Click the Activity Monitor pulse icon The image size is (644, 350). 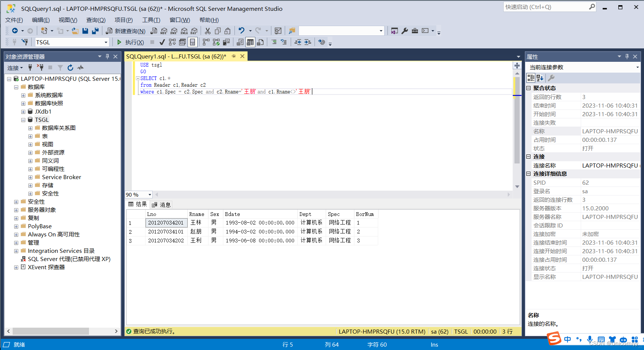pyautogui.click(x=80, y=68)
